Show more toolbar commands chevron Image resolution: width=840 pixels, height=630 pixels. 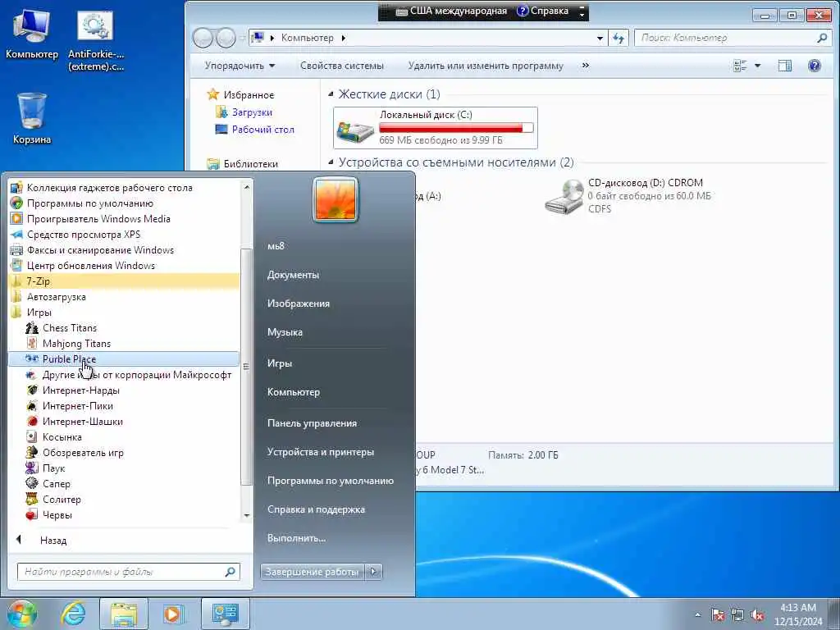tap(586, 66)
